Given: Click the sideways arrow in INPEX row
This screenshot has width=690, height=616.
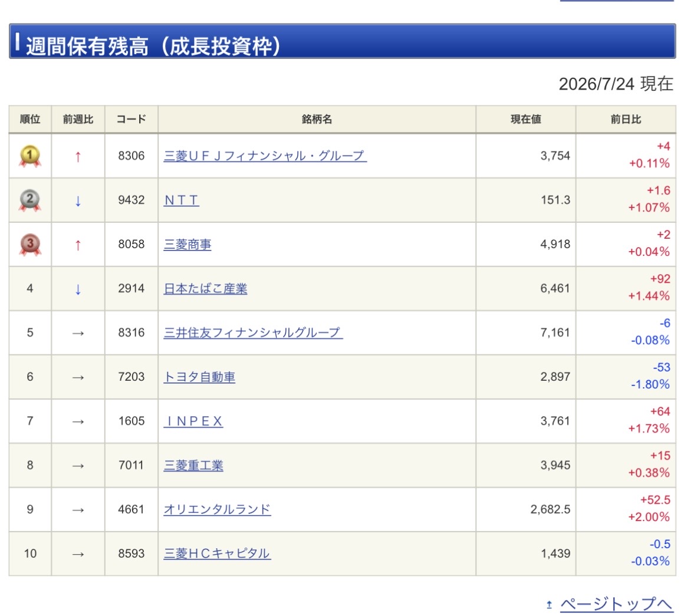Looking at the screenshot, I should tap(78, 422).
